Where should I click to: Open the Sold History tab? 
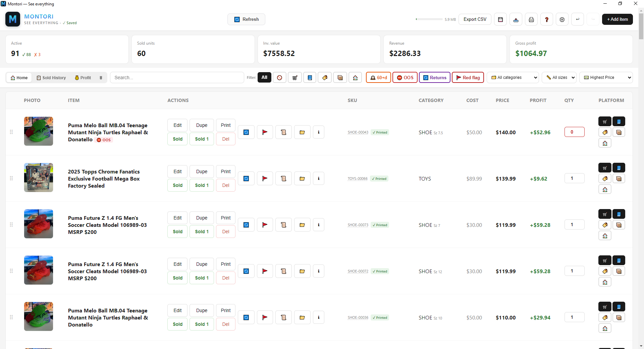coord(51,78)
